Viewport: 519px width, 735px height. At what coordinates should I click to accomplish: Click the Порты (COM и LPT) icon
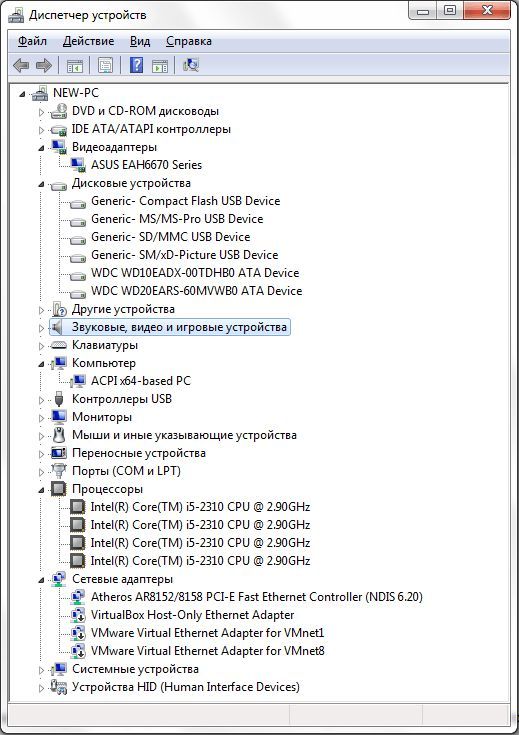point(59,471)
